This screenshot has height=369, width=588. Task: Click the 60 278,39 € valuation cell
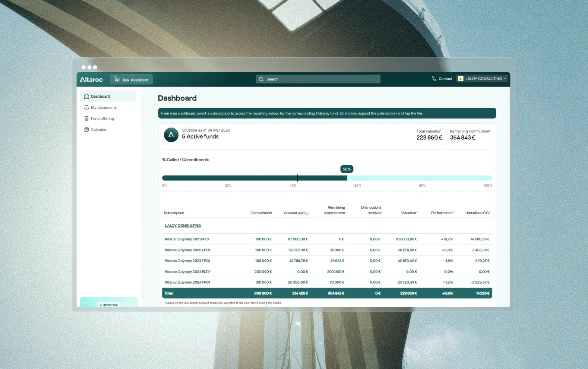(407, 250)
